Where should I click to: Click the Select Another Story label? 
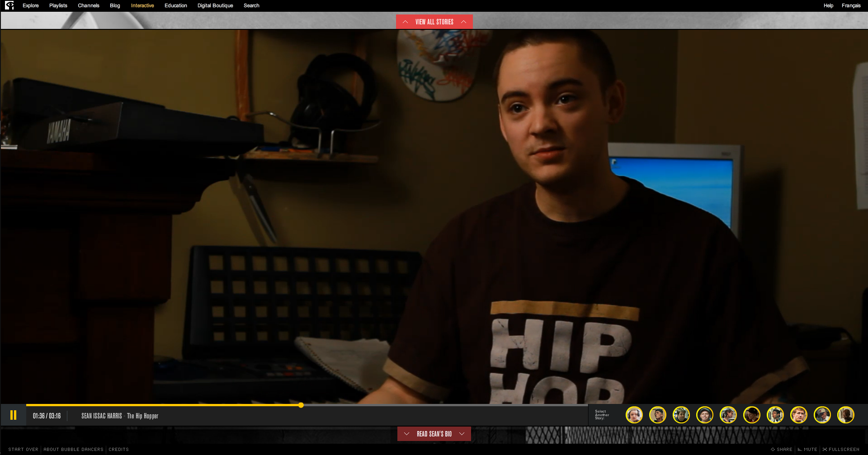tap(602, 415)
